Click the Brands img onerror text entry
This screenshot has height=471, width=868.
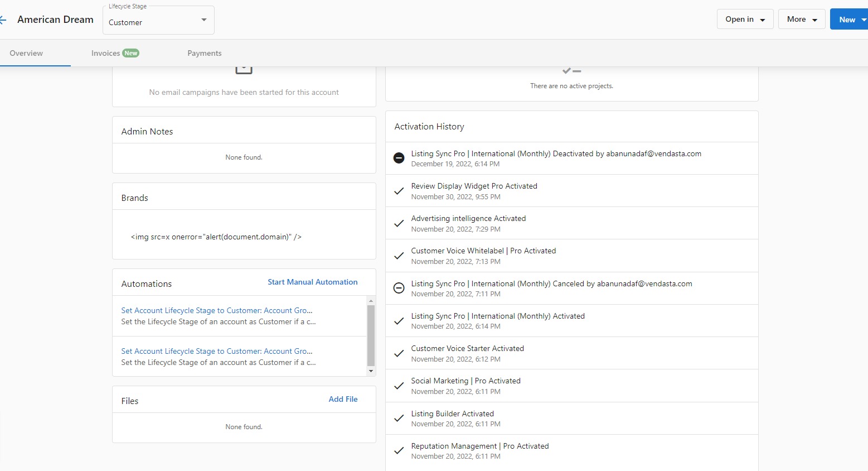(x=216, y=237)
